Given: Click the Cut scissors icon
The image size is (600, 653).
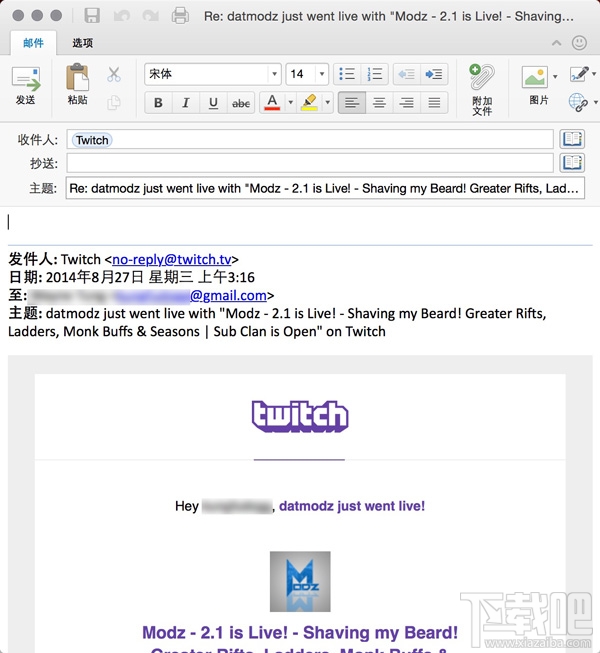Looking at the screenshot, I should pos(114,75).
